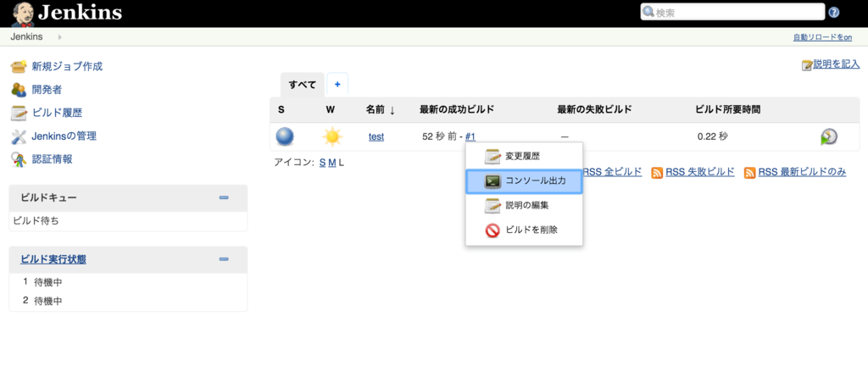Click the RSS 最新ビルドのみ feed icon

pos(750,172)
